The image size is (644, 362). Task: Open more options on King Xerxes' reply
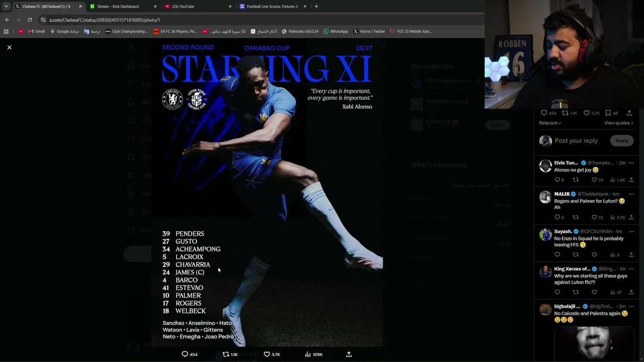pyautogui.click(x=631, y=269)
